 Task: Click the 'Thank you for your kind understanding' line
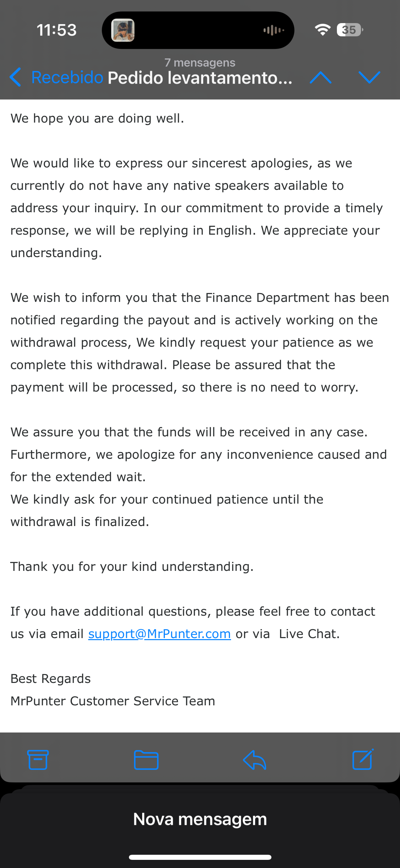(x=132, y=566)
